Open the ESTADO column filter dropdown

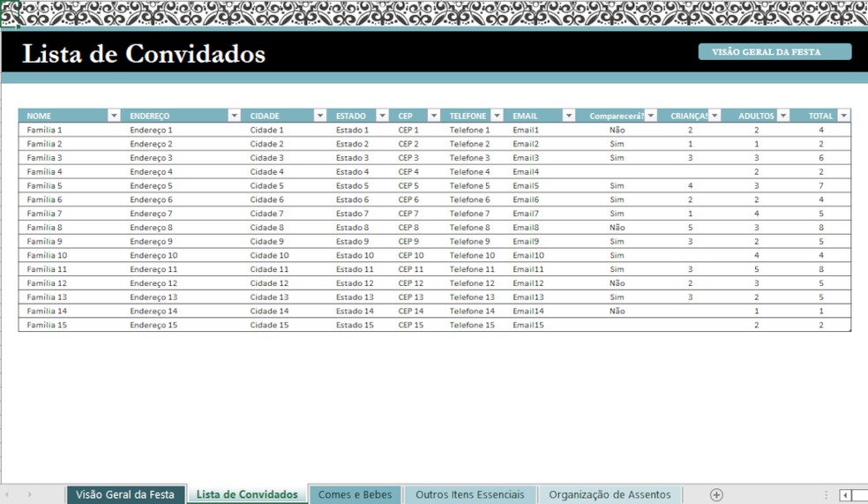pyautogui.click(x=382, y=116)
